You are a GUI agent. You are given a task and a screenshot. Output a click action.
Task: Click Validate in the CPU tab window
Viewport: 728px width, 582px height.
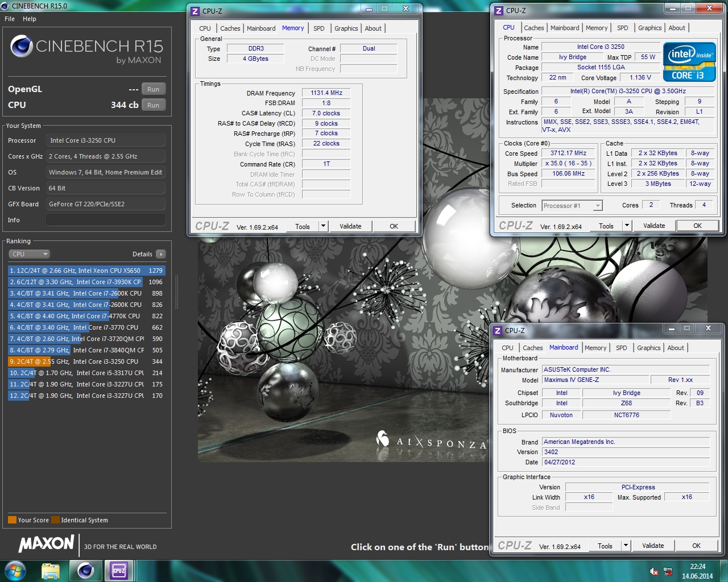pos(654,226)
